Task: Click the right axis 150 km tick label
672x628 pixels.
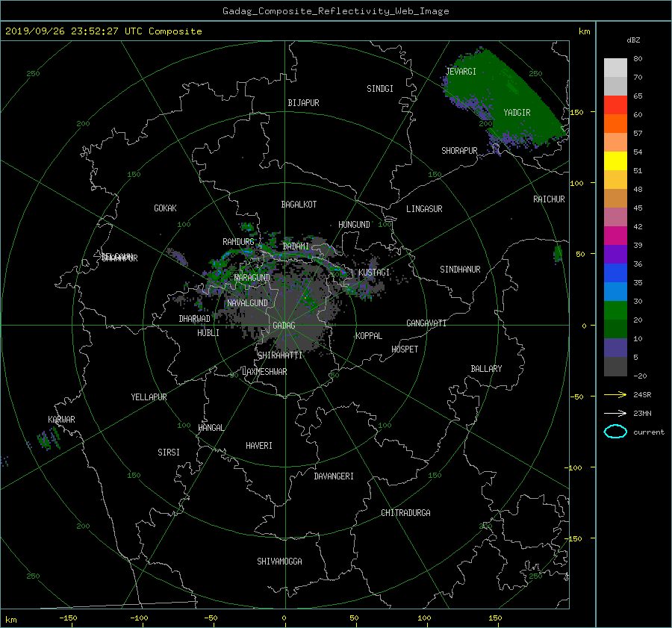Action: tap(577, 112)
